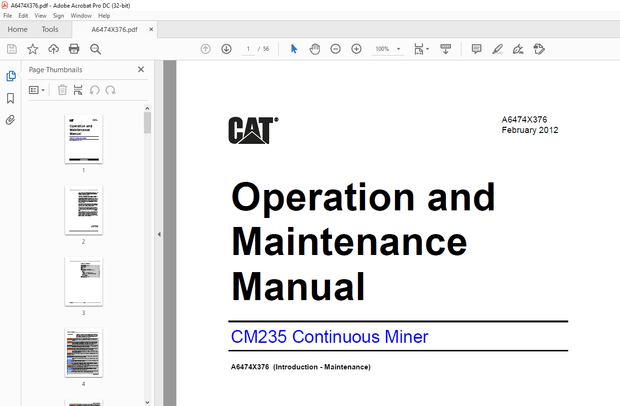Zoom in with the plus icon
Viewport: 620px width, 406px height.
click(356, 49)
